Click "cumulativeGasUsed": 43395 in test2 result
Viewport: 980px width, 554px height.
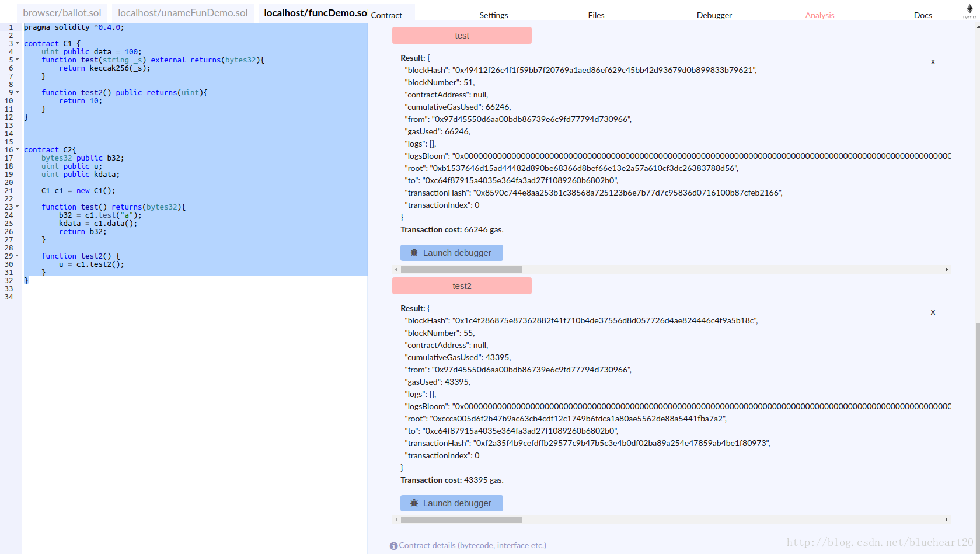[x=458, y=358]
